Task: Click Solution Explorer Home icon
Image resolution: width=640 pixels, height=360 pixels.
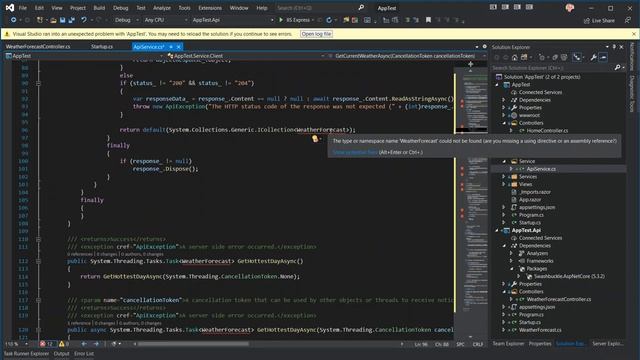Action: pyautogui.click(x=515, y=58)
